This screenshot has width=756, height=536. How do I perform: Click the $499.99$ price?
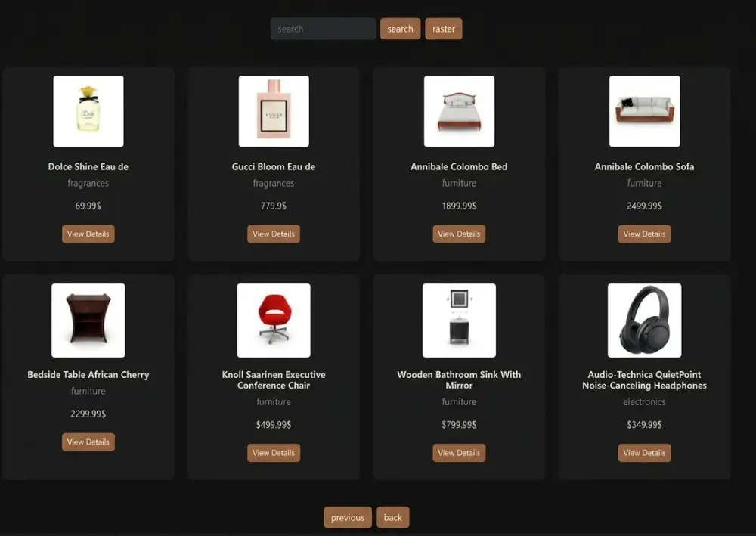pyautogui.click(x=274, y=425)
